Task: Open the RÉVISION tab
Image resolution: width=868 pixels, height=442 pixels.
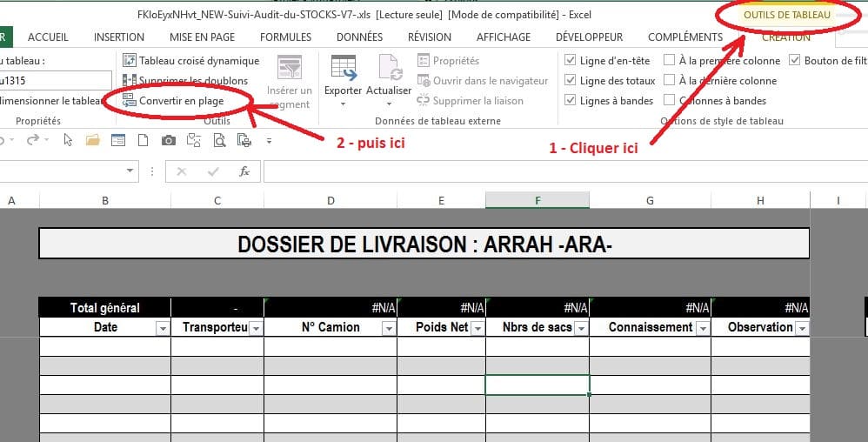Action: pos(430,37)
